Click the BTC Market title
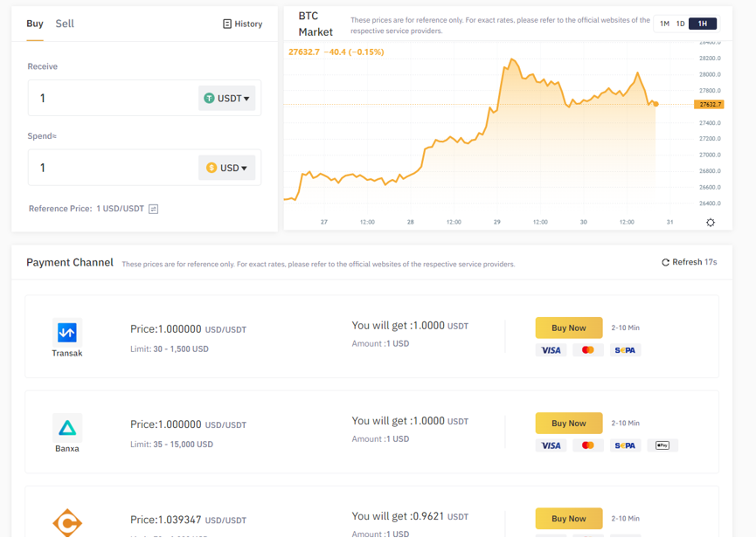This screenshot has height=538, width=756. 316,24
